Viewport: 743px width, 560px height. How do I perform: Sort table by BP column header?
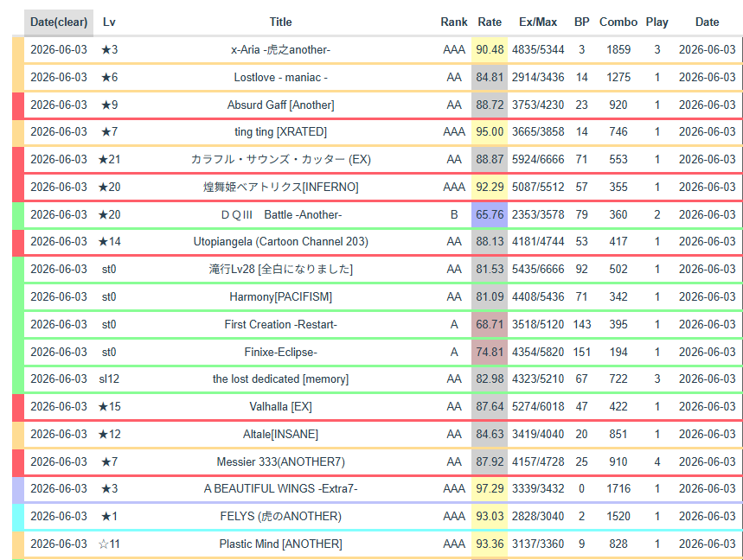pyautogui.click(x=581, y=22)
